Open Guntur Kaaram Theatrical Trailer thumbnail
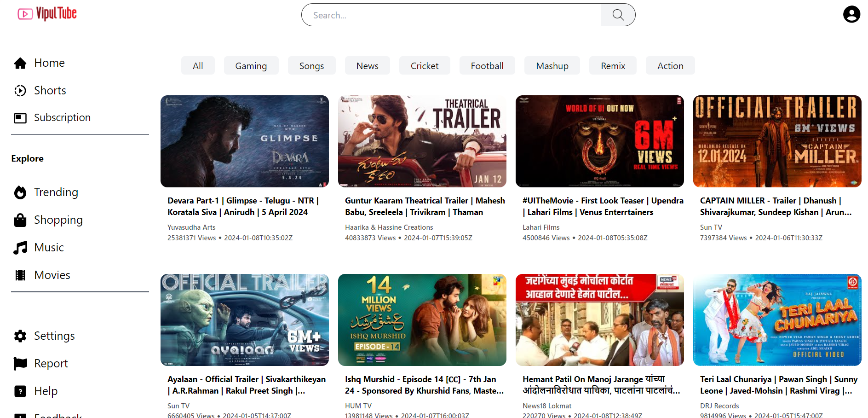 [422, 141]
